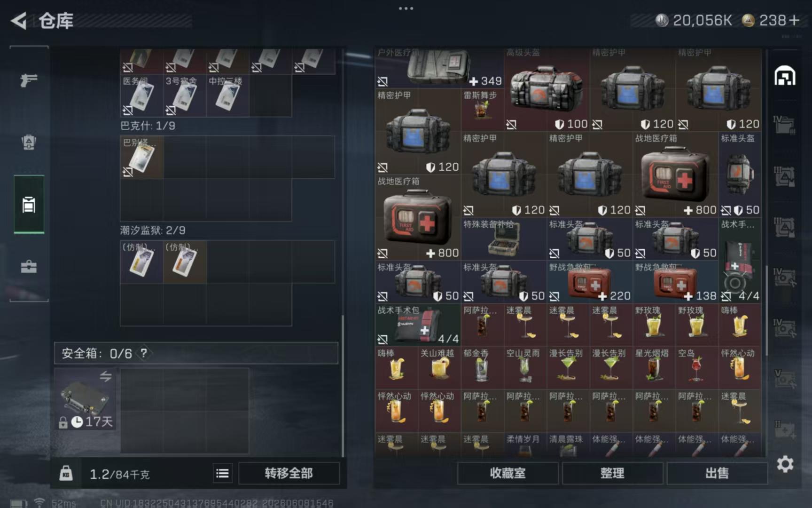Open the briefcase tab in left sidebar
812x508 pixels.
click(x=29, y=267)
